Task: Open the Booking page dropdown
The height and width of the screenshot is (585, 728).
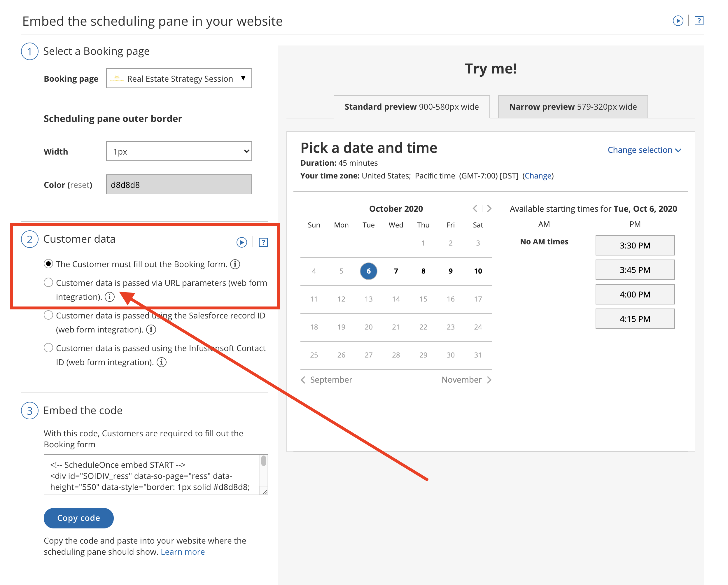Action: [x=179, y=78]
